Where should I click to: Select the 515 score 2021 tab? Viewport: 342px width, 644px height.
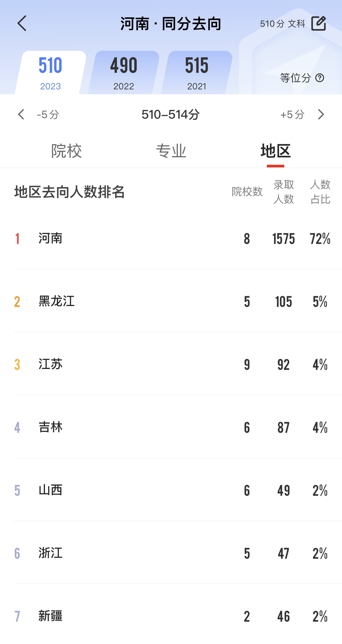197,73
